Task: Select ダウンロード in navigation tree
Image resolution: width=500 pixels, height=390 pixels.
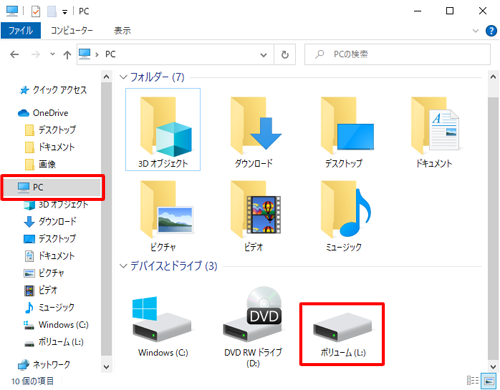Action: 50,221
